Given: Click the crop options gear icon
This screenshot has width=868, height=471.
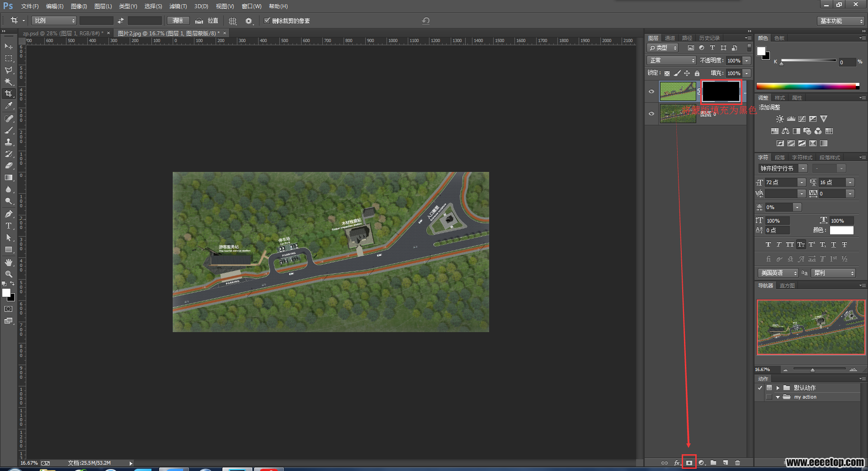Looking at the screenshot, I should [x=249, y=21].
